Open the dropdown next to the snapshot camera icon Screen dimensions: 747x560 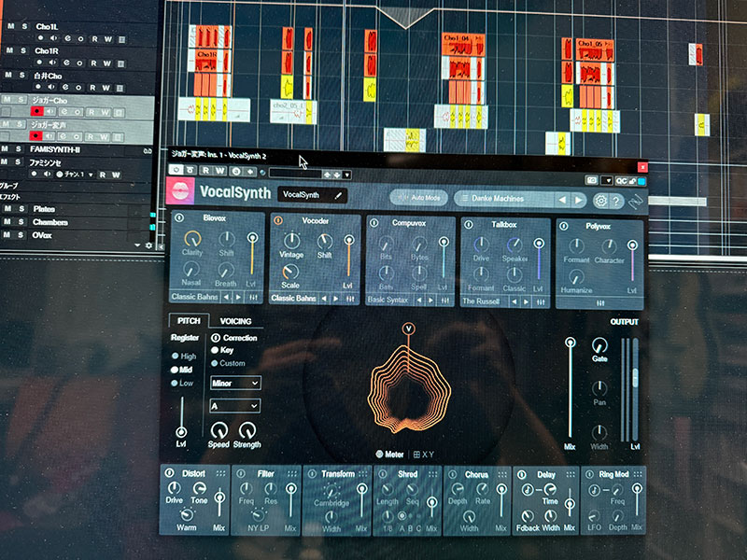pos(606,180)
